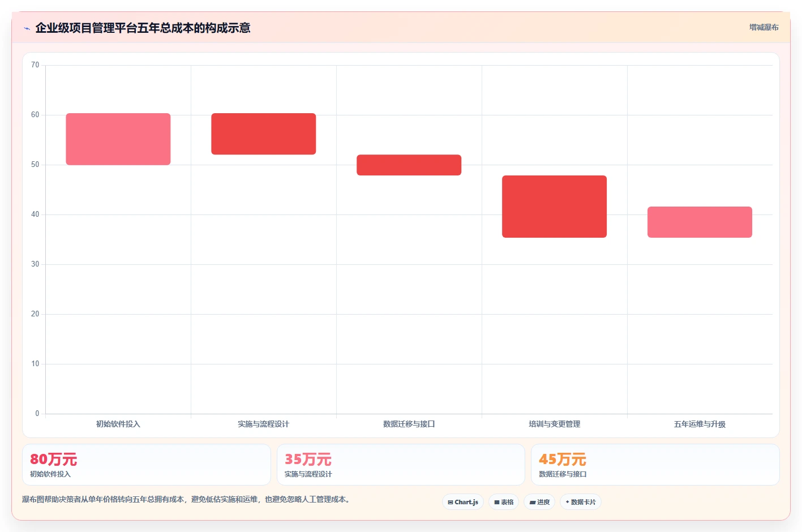Click the y-axis value 20
Viewport: 802px width, 532px height.
[x=35, y=314]
